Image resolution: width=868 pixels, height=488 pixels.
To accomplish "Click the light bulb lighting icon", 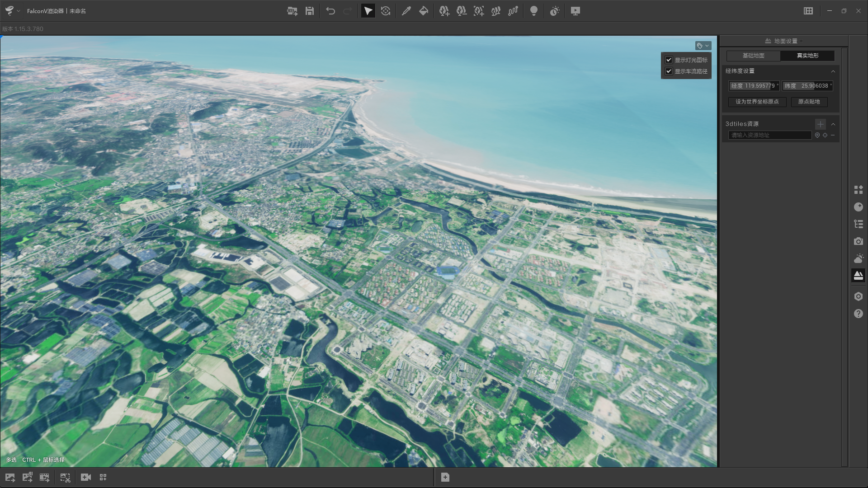I will point(534,11).
